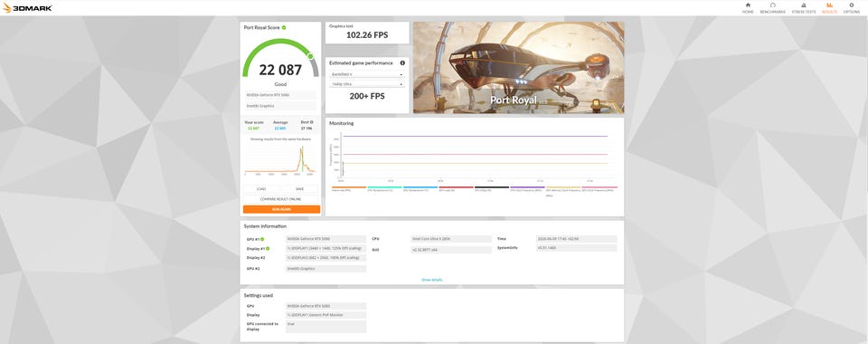Click COMPARE RESULT ONLINE button
Screen dimensions: 868x344
[281, 199]
